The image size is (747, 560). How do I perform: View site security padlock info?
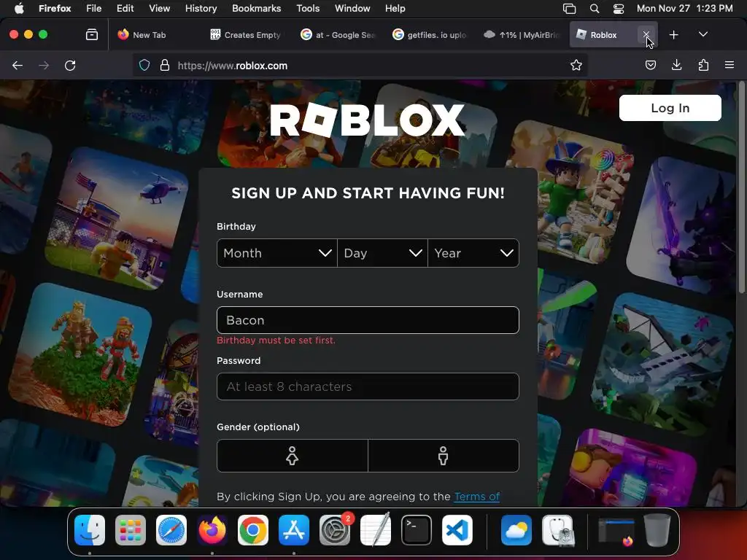(x=165, y=65)
